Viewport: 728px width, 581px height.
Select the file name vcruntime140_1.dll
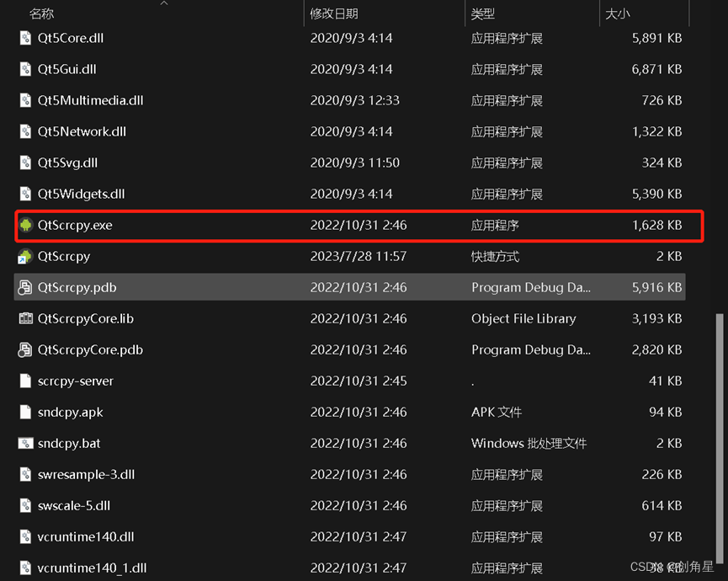[x=92, y=568]
